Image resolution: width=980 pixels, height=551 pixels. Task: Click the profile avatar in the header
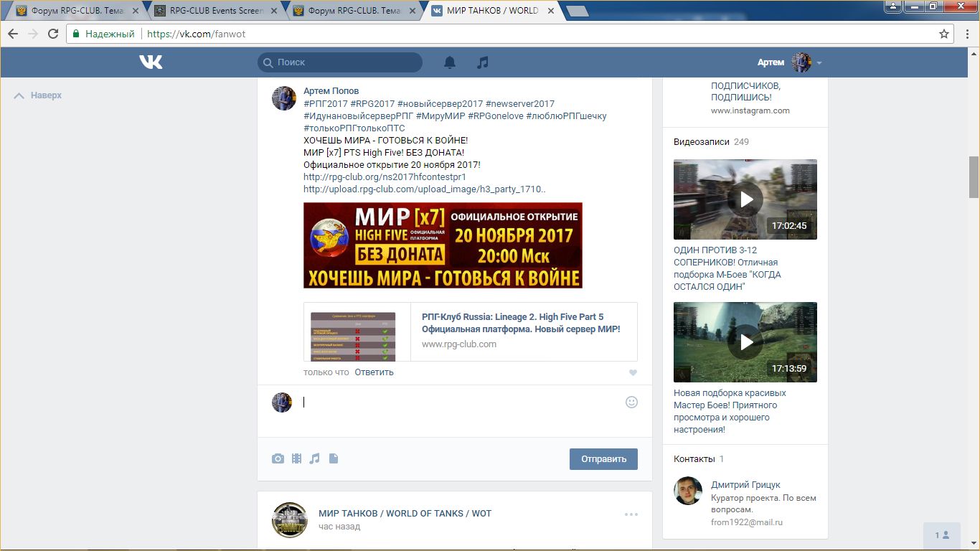coord(801,62)
